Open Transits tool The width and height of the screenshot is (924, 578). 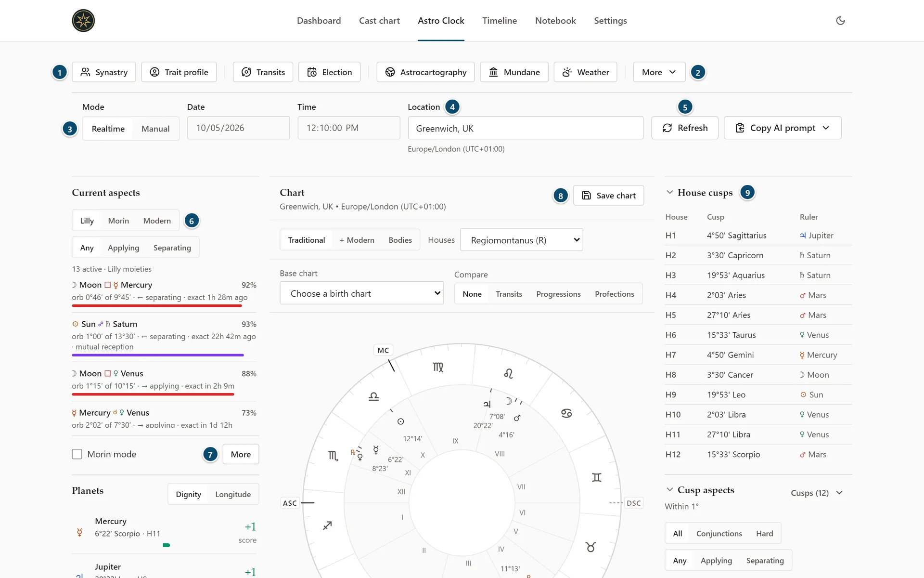[263, 72]
